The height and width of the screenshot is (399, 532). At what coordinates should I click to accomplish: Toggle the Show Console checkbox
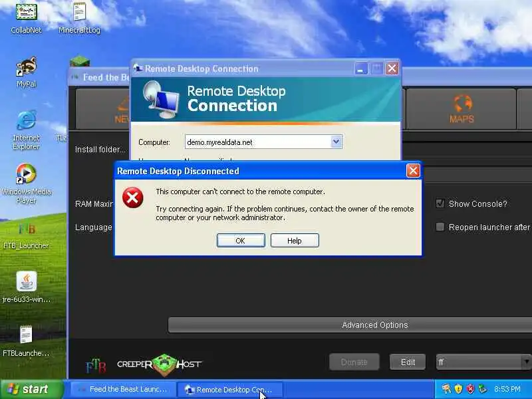click(x=440, y=203)
